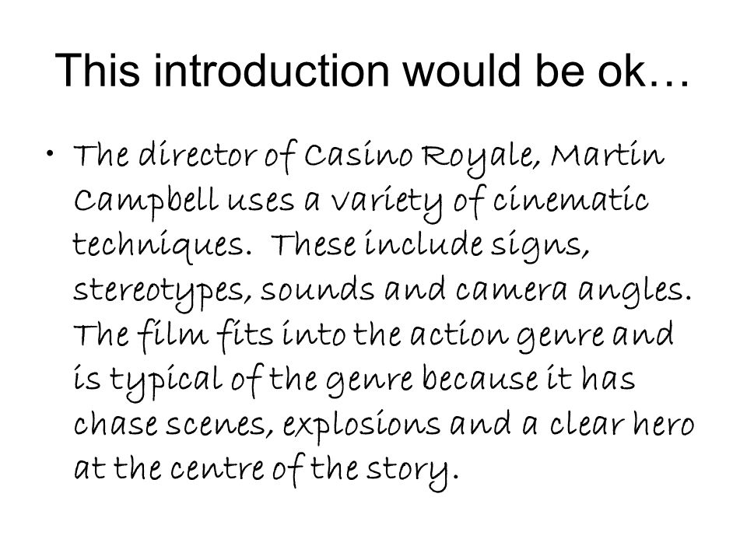Click the word 'typical' in the sixth line

tap(167, 380)
